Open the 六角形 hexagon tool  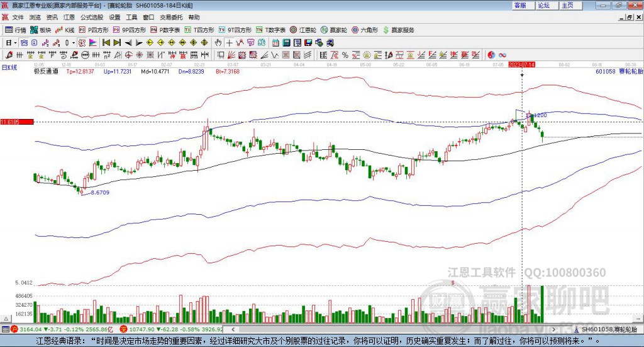click(x=365, y=30)
